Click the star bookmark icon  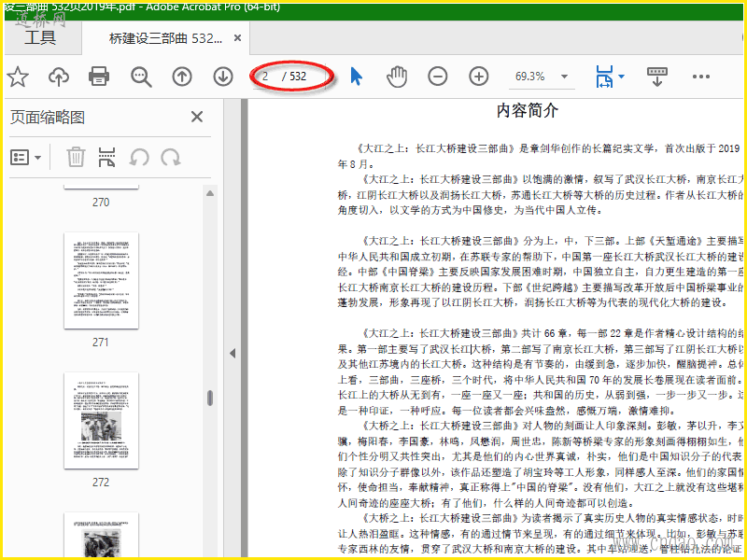tap(18, 77)
